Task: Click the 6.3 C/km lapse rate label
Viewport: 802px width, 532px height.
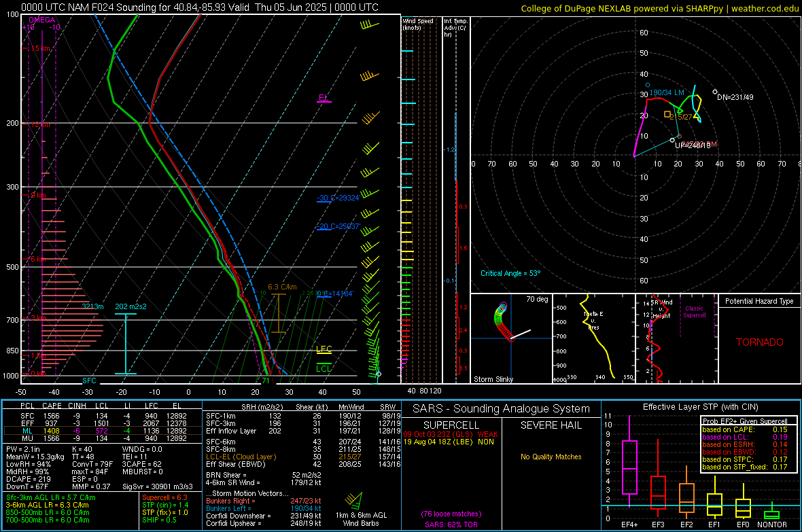Action: coord(282,287)
